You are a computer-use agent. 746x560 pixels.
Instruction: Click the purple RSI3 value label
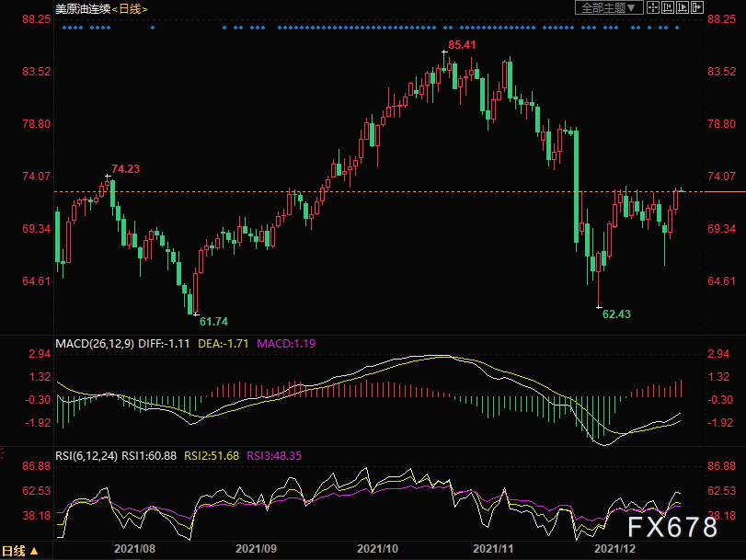pyautogui.click(x=274, y=456)
